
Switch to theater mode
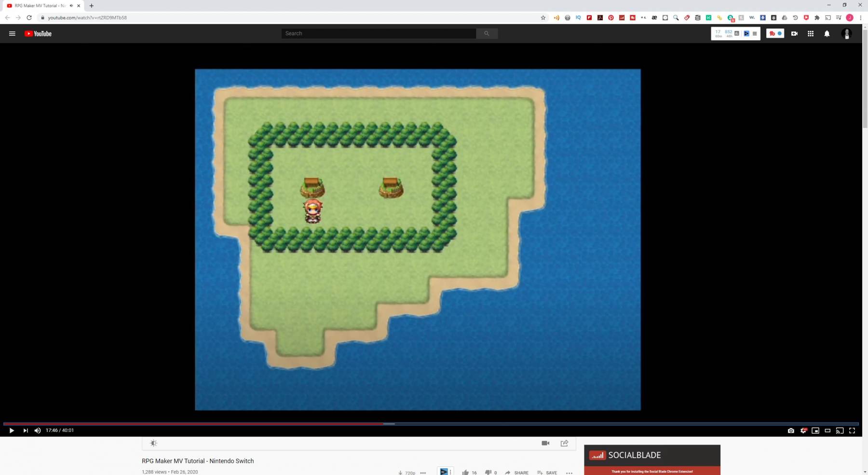(x=827, y=431)
